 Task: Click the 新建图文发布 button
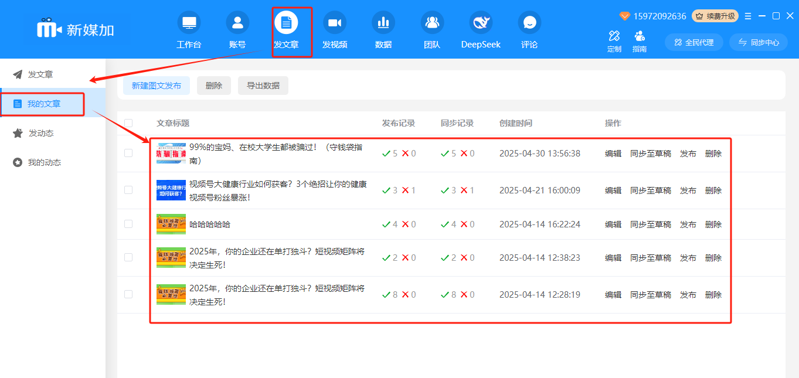[x=156, y=86]
